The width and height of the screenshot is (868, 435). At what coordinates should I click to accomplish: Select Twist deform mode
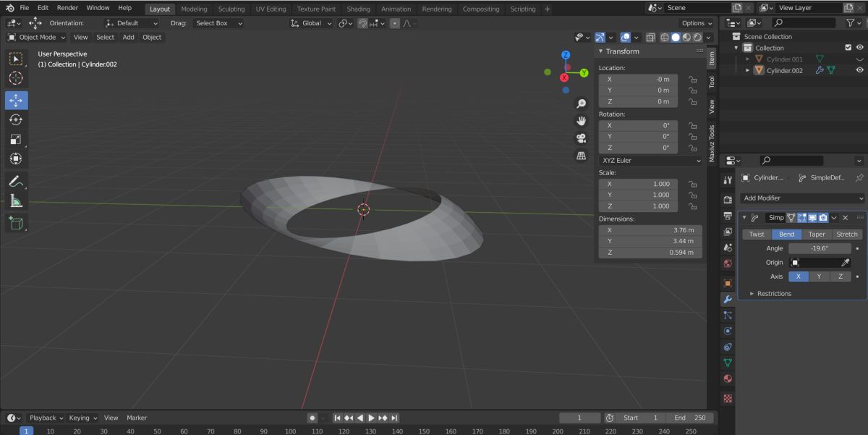757,234
